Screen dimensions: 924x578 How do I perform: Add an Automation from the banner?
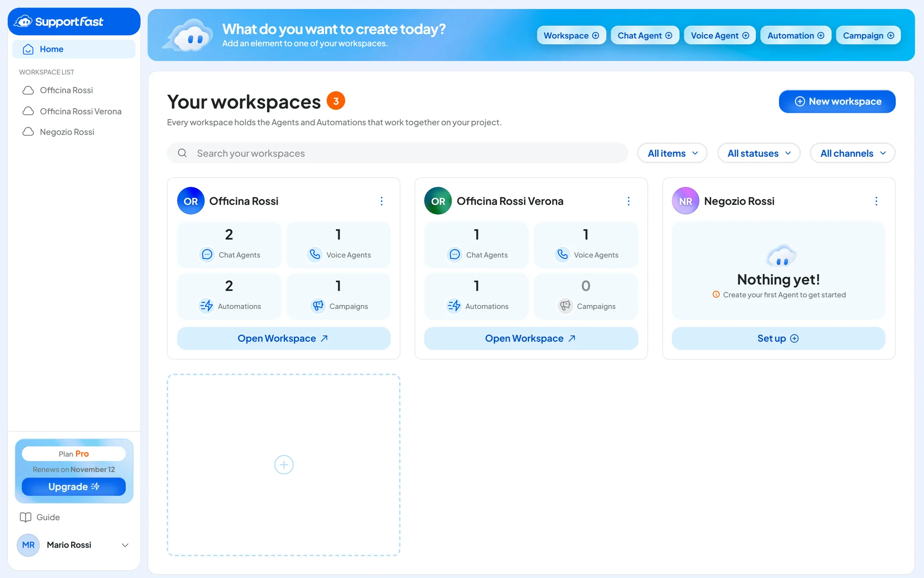796,35
